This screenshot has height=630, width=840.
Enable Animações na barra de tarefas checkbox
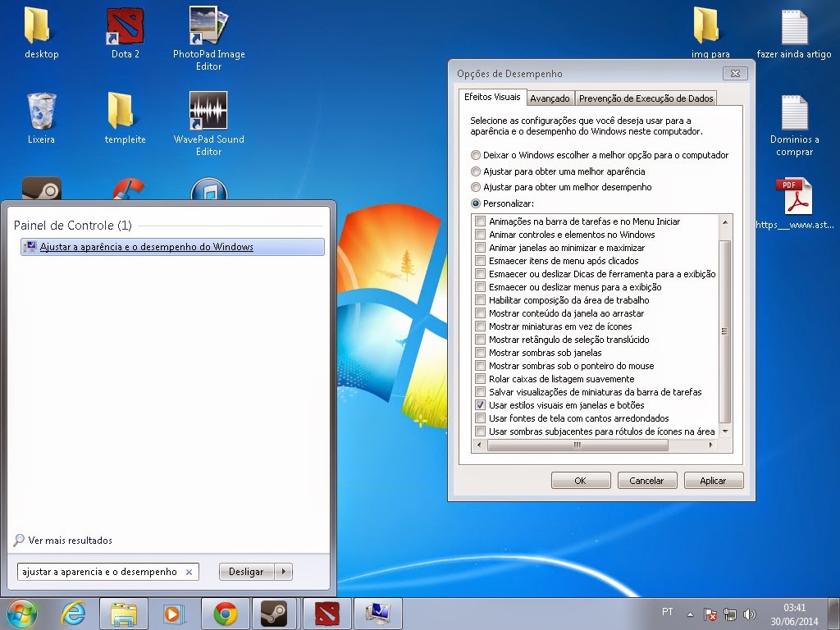pos(481,221)
